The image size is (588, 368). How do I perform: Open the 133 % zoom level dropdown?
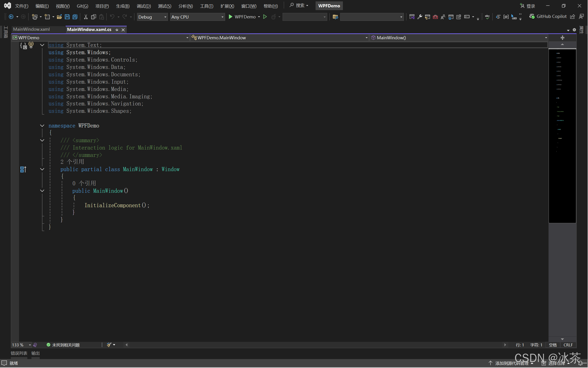point(30,345)
